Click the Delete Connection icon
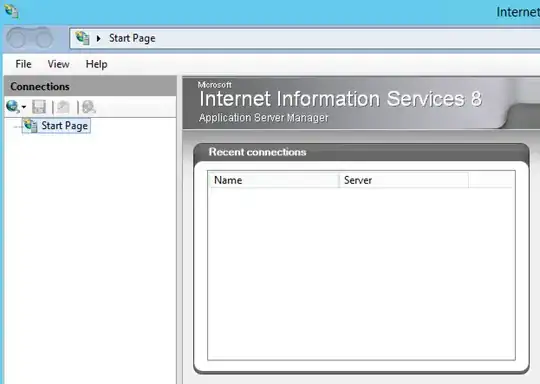 tap(89, 107)
